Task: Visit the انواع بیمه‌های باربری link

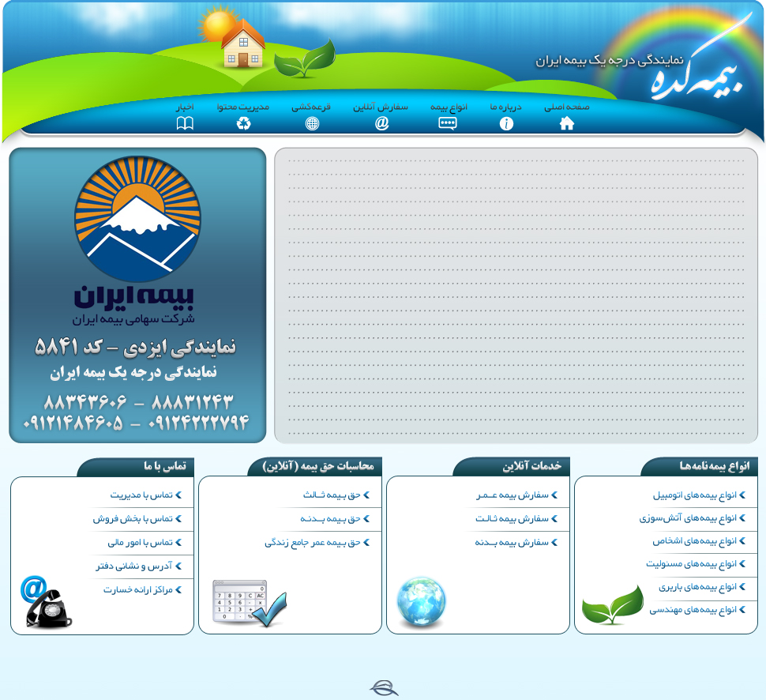Action: [x=697, y=587]
